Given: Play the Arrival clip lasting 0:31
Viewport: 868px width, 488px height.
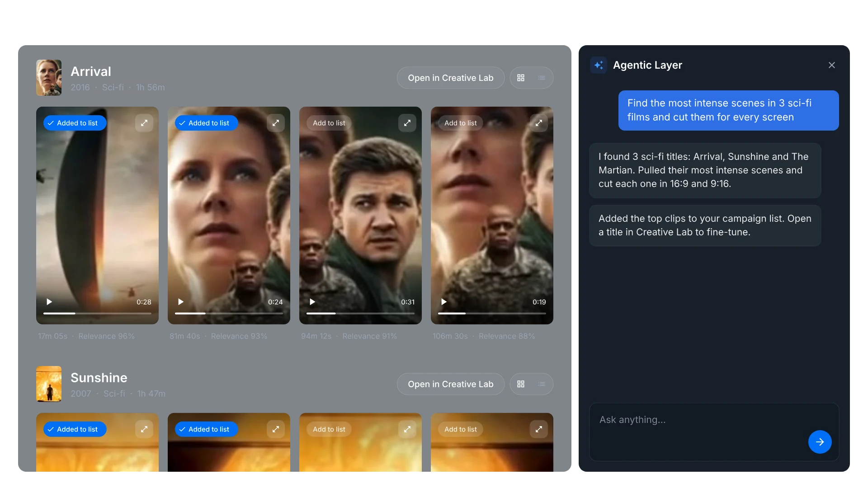Looking at the screenshot, I should pyautogui.click(x=312, y=302).
